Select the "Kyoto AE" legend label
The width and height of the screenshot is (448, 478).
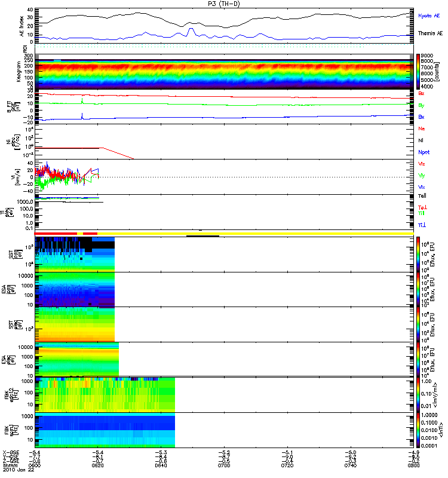pyautogui.click(x=429, y=16)
